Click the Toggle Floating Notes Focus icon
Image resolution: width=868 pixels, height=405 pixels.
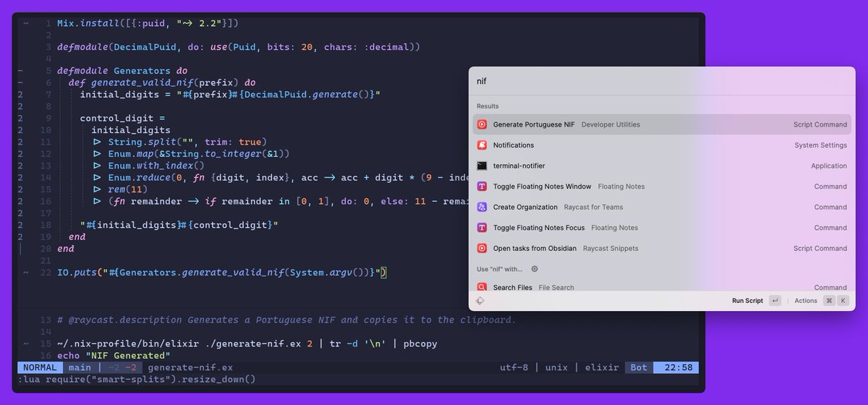pyautogui.click(x=482, y=228)
